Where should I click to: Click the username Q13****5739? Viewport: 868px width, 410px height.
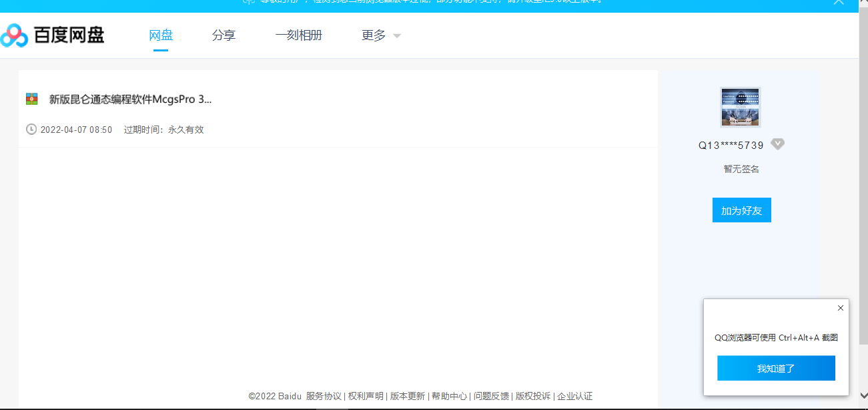click(731, 145)
